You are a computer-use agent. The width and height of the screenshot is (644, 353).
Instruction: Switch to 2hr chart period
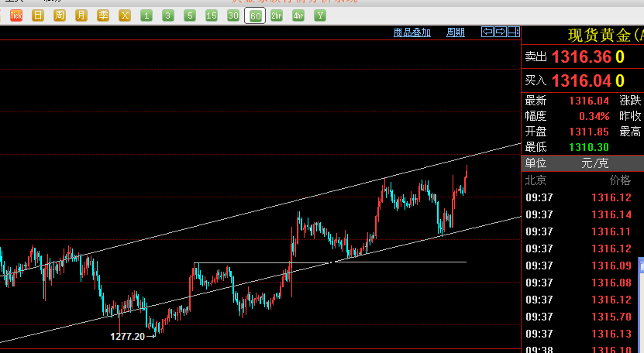coord(277,15)
